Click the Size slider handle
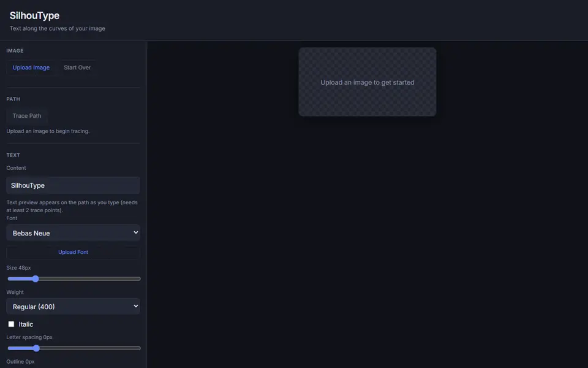This screenshot has height=368, width=588. click(36, 278)
